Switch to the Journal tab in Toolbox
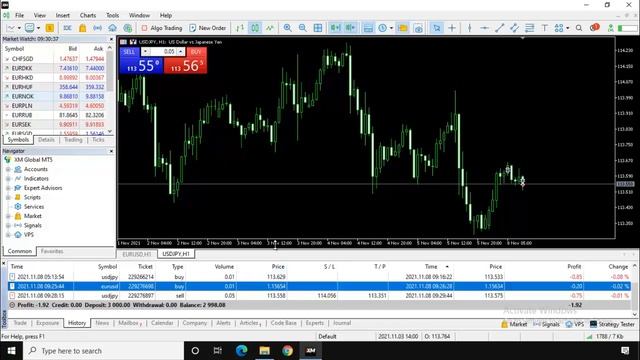 click(342, 323)
